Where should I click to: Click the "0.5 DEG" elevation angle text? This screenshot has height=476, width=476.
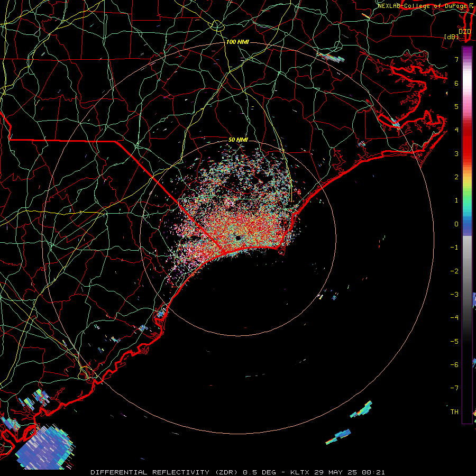[260, 472]
